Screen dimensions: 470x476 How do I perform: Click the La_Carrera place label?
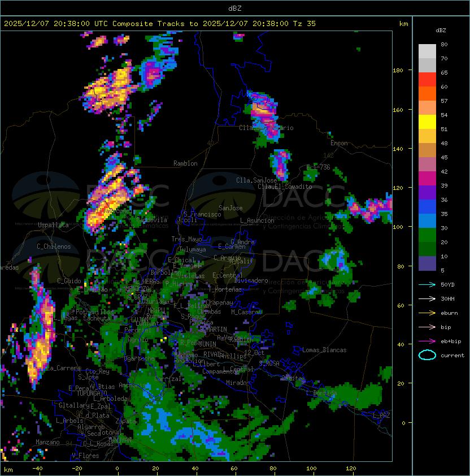[x=63, y=368]
